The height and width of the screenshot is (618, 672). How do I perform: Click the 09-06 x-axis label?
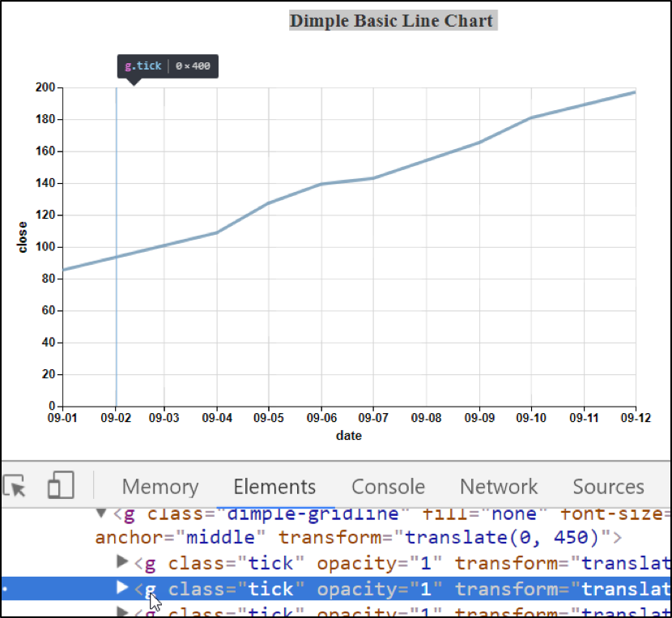coord(321,418)
